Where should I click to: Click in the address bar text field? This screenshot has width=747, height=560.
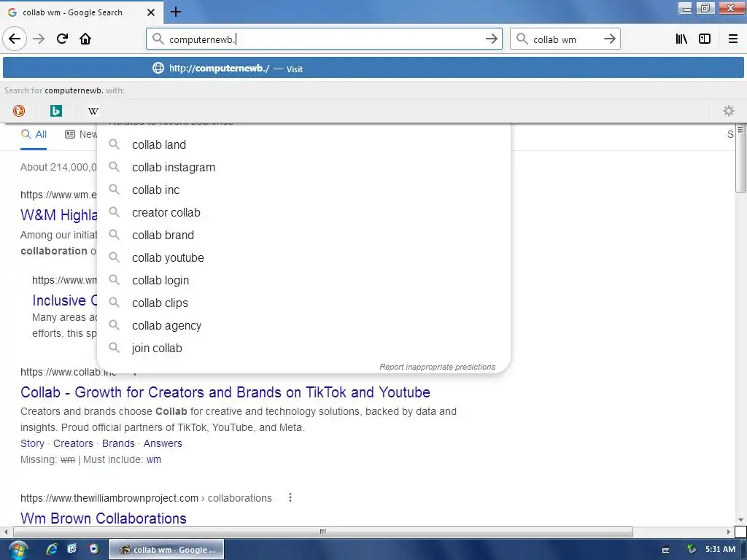324,39
